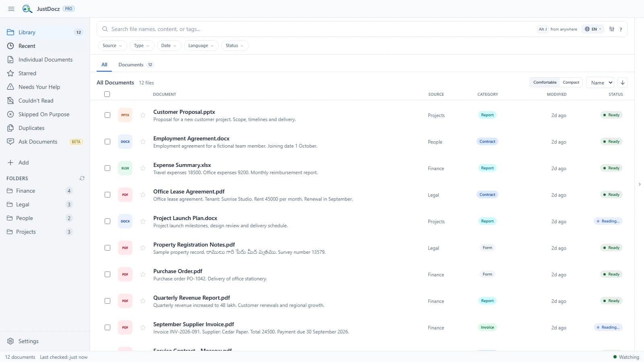Reverse sort direction arrow button

[623, 82]
